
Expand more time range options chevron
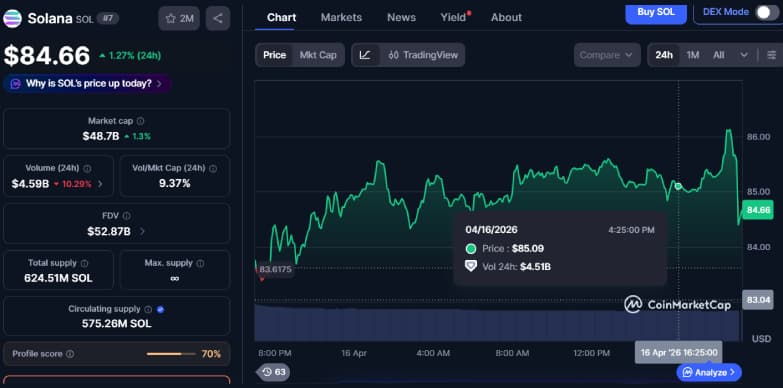tap(744, 55)
